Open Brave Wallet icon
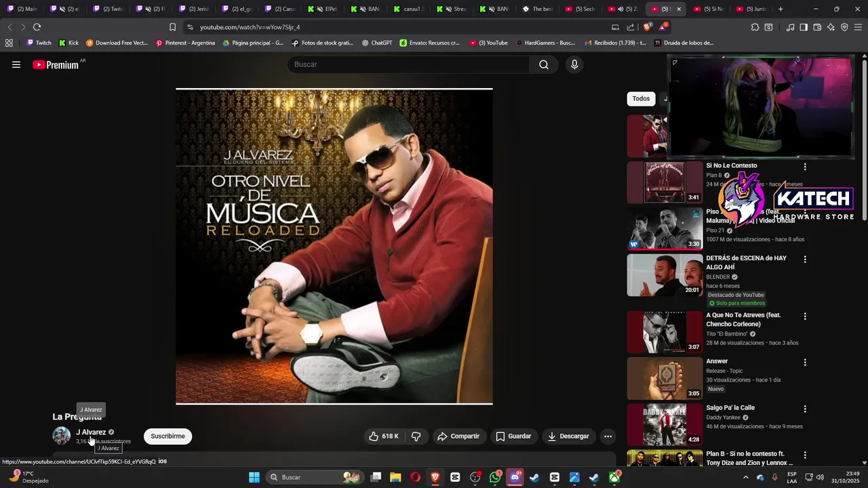The width and height of the screenshot is (868, 488). pyautogui.click(x=817, y=27)
